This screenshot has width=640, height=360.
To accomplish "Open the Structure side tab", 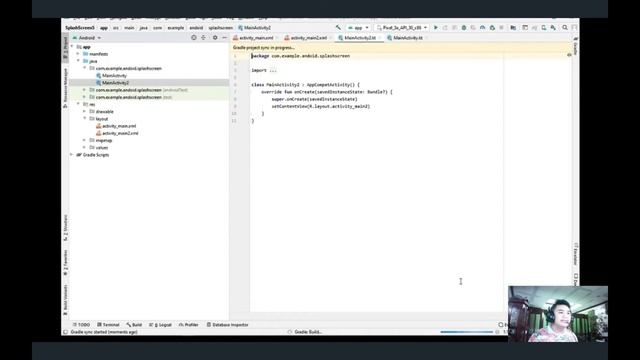I will [65, 229].
